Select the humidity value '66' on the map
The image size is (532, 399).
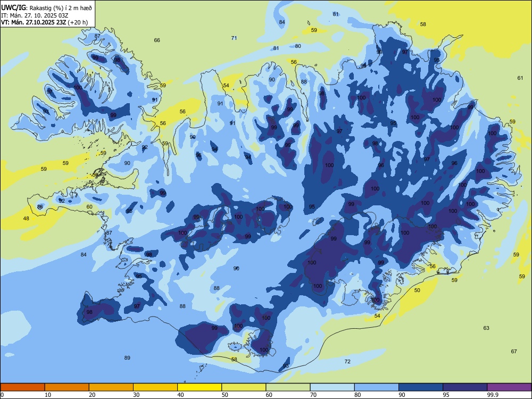157,40
